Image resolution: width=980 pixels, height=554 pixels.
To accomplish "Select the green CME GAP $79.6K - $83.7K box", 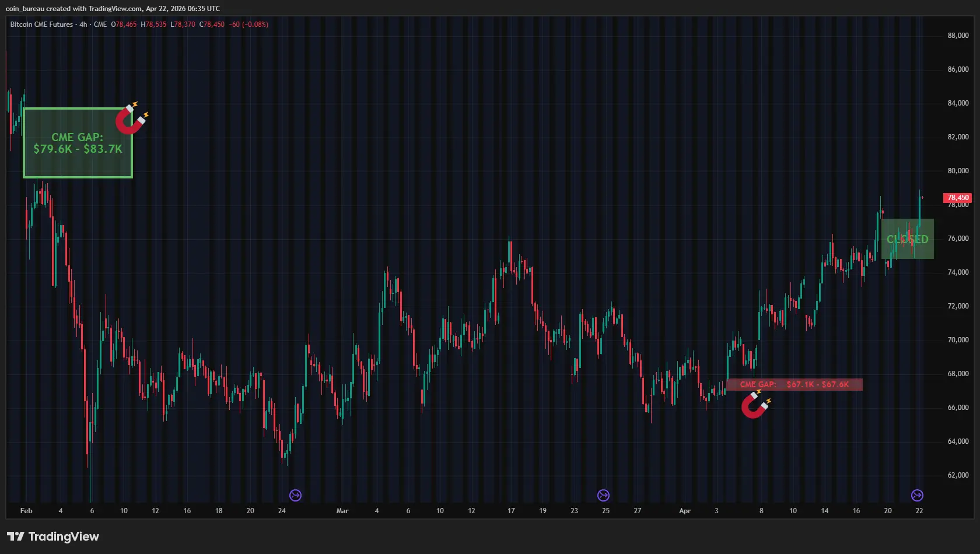I will (78, 143).
